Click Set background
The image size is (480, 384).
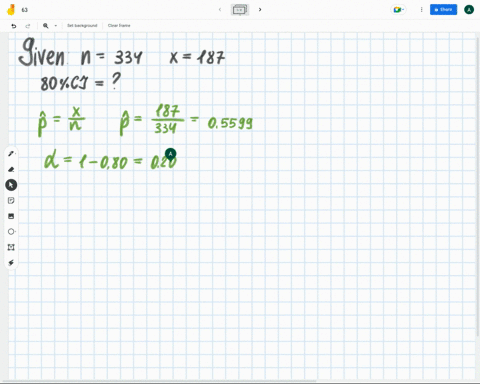(x=82, y=26)
